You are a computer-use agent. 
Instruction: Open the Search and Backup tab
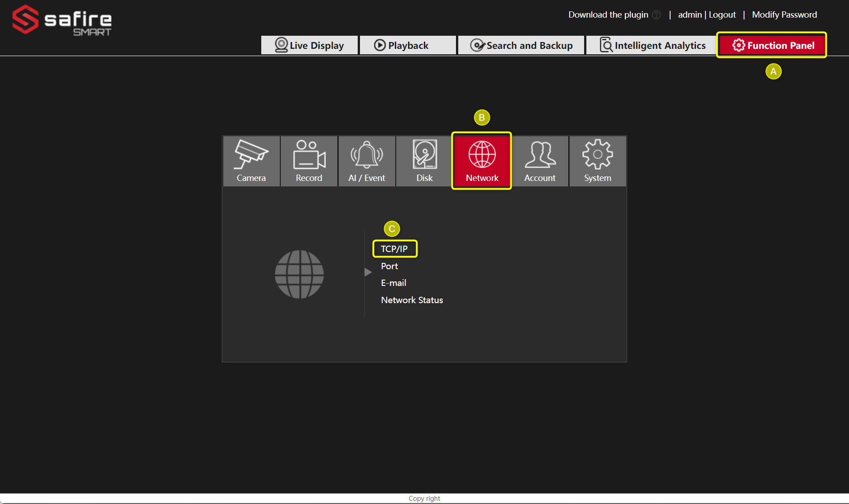521,45
